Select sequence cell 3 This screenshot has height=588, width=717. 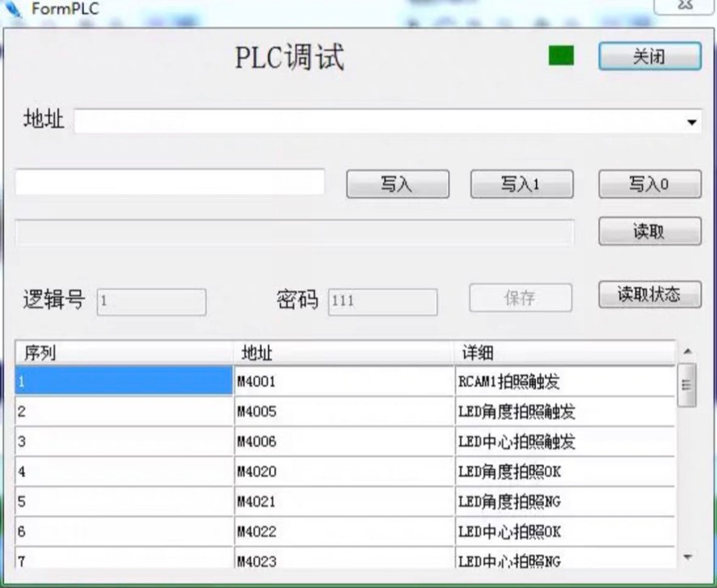[124, 441]
